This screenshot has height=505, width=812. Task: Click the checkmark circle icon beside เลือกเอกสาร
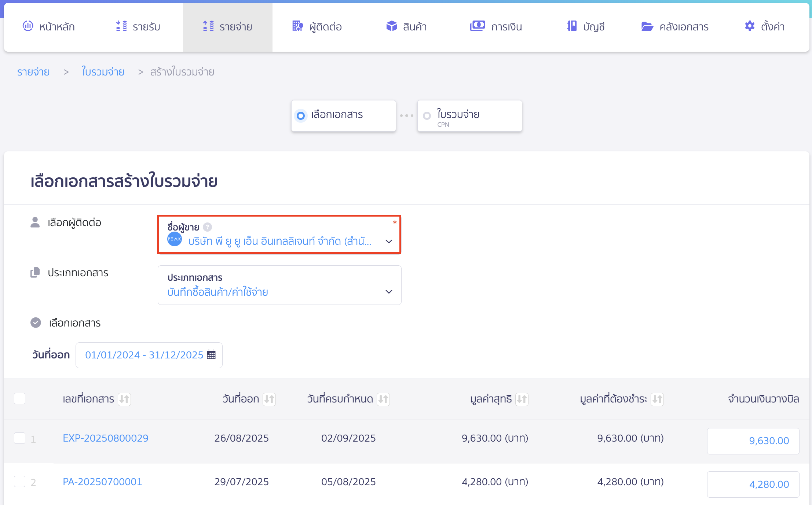pos(36,322)
